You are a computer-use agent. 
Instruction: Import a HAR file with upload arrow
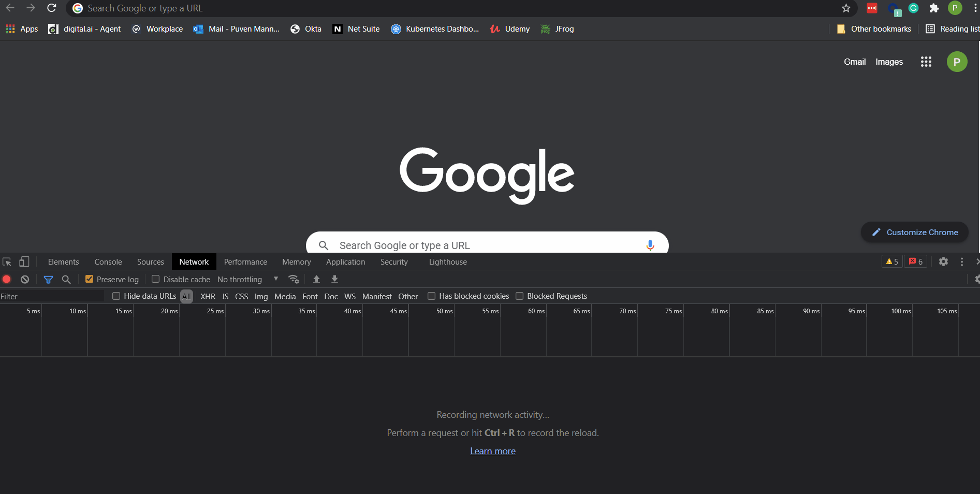[x=316, y=279]
